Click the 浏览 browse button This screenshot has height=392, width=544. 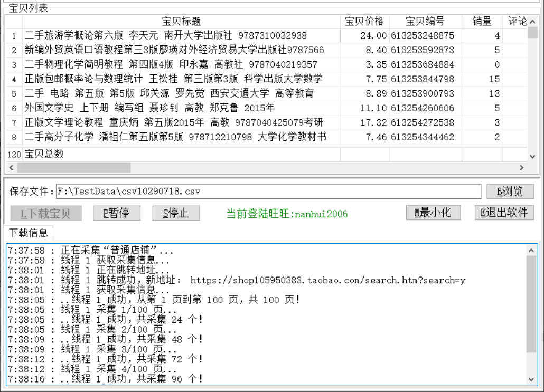tap(510, 191)
